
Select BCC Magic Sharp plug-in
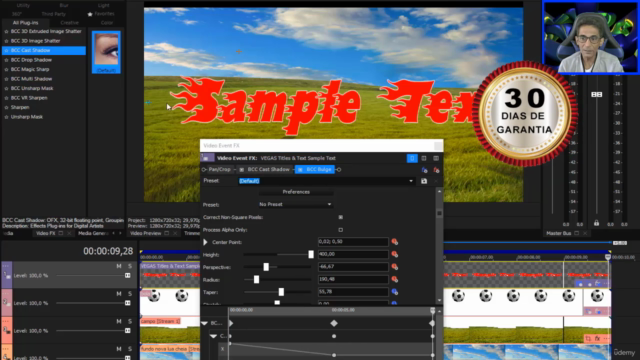point(30,69)
